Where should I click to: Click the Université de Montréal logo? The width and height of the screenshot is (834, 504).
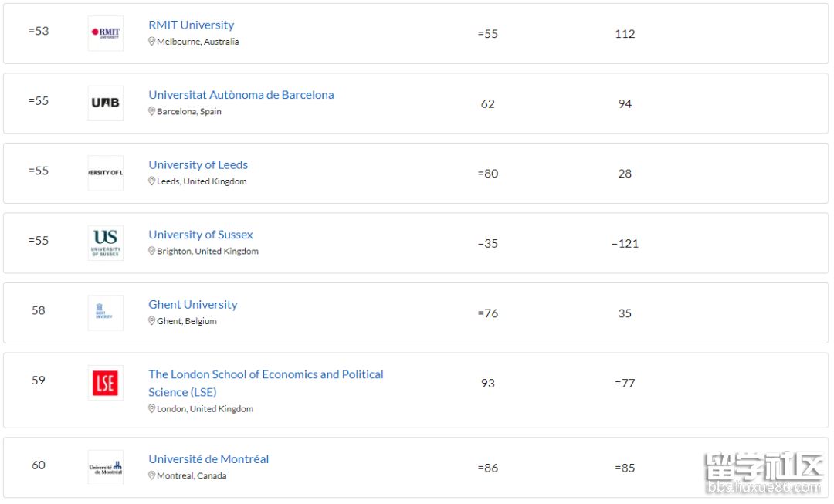pos(105,468)
